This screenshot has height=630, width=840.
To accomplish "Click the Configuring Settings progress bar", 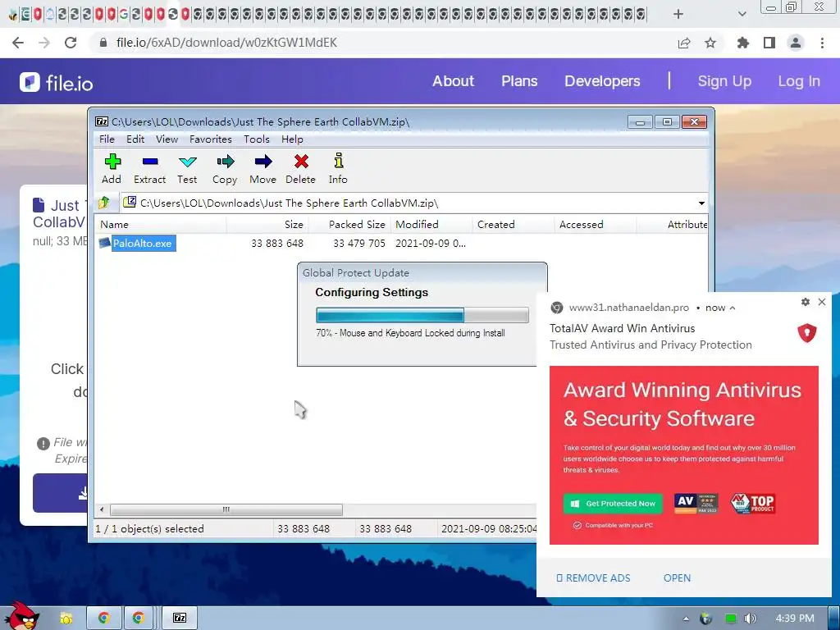I will coord(422,315).
